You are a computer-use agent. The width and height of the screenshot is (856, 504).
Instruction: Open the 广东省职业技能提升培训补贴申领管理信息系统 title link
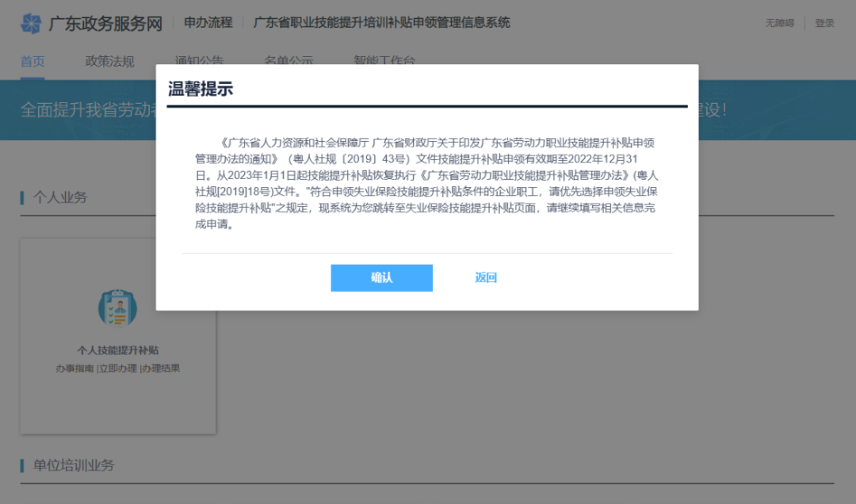(380, 23)
